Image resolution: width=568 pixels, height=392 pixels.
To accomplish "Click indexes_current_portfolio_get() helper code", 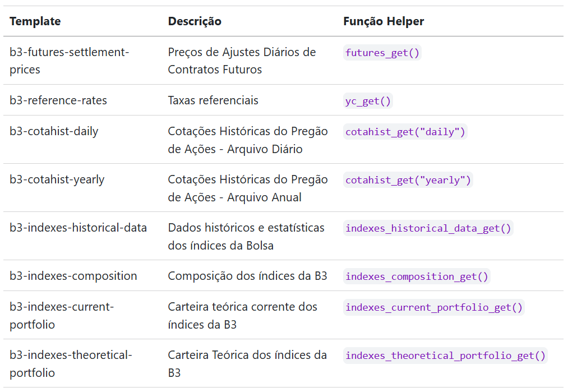I will click(433, 307).
